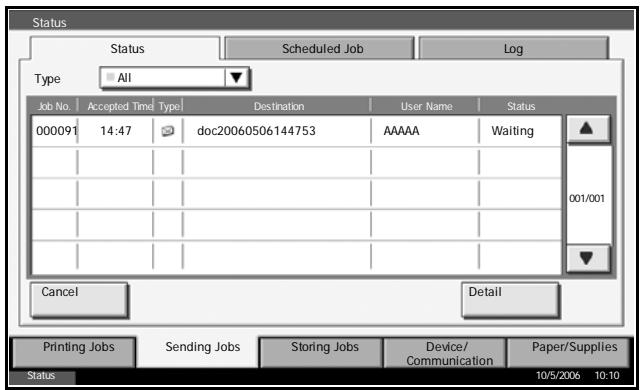
Task: Select the Sending Jobs tab
Action: click(198, 352)
